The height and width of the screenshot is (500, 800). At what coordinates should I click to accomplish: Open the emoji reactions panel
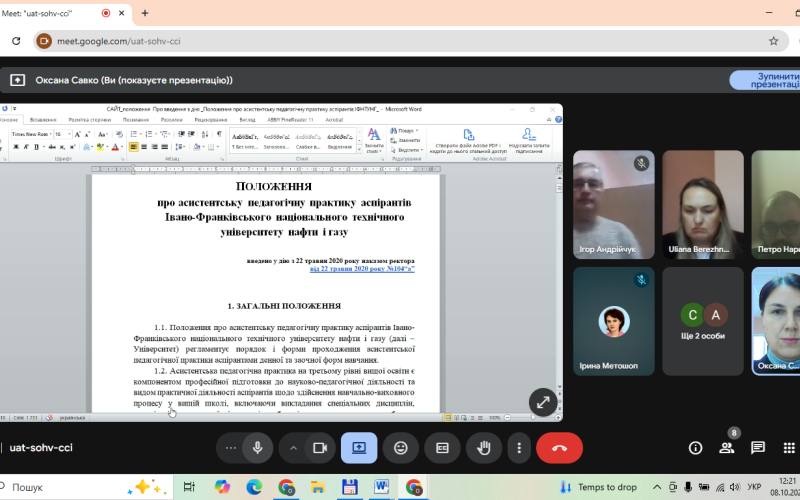(401, 447)
